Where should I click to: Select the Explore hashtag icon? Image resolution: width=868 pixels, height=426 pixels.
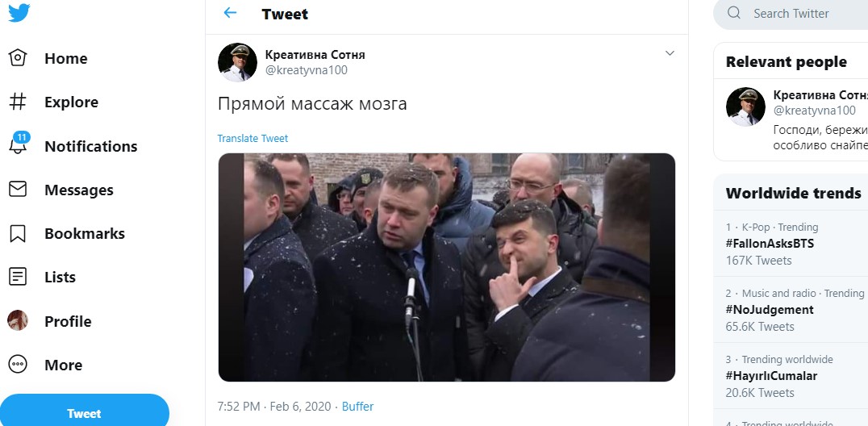click(18, 102)
